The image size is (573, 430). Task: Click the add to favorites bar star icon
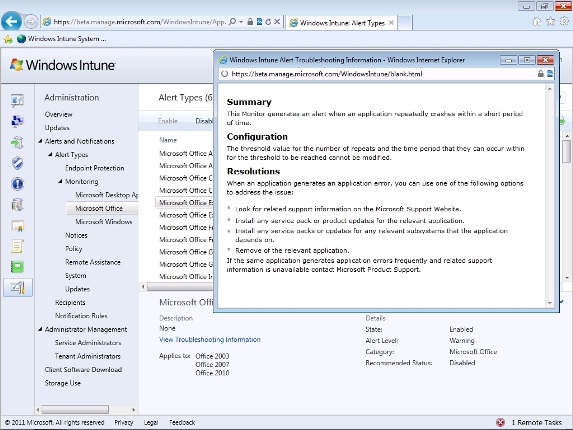click(8, 39)
